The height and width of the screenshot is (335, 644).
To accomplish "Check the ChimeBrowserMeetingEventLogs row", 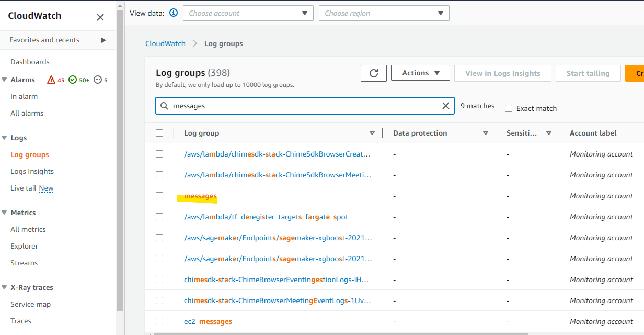I will point(159,300).
